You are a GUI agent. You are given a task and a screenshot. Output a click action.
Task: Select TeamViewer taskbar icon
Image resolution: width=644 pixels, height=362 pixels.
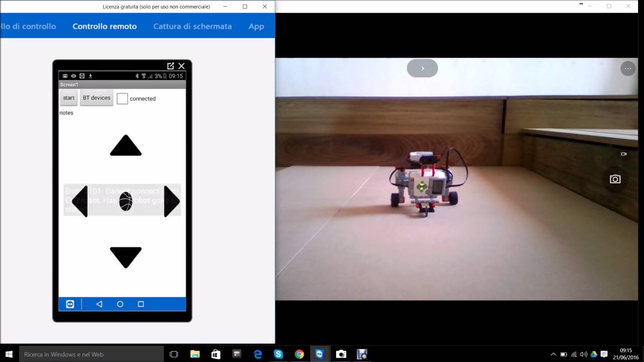[x=320, y=354]
